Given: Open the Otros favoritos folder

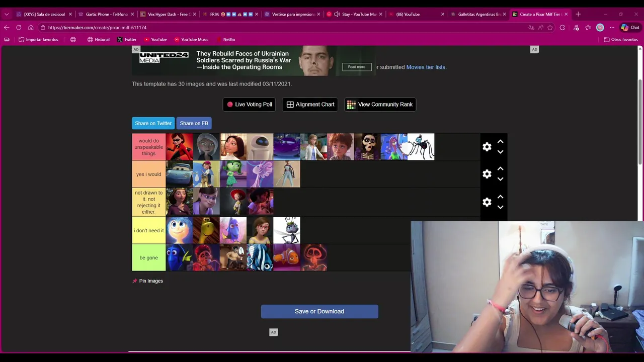Looking at the screenshot, I should click(x=621, y=39).
